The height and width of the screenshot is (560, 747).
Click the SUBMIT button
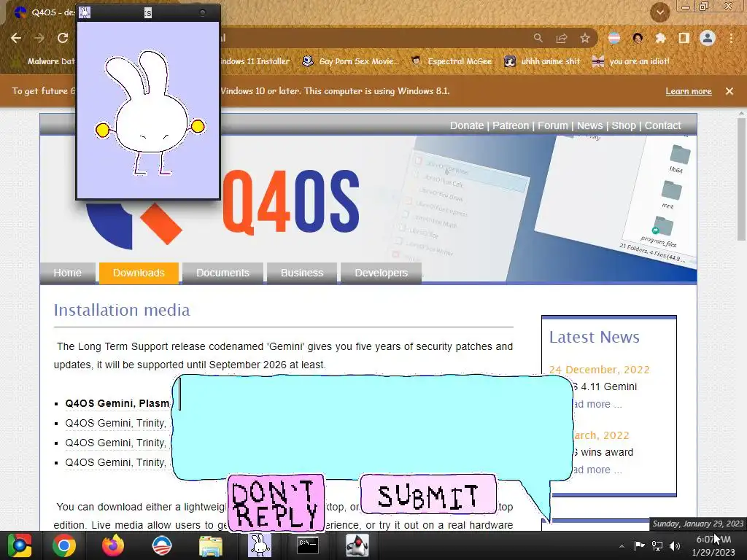(x=428, y=495)
